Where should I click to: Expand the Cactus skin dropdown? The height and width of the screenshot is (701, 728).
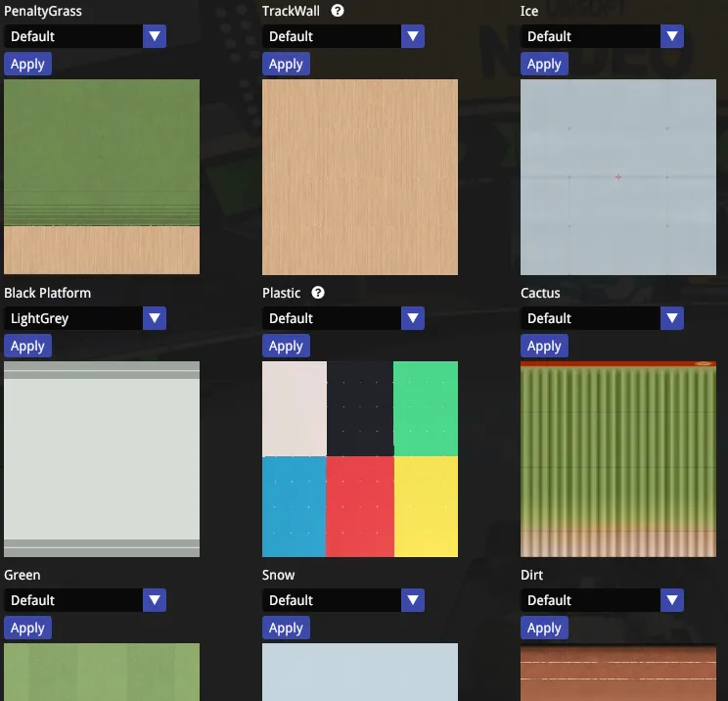(x=602, y=318)
